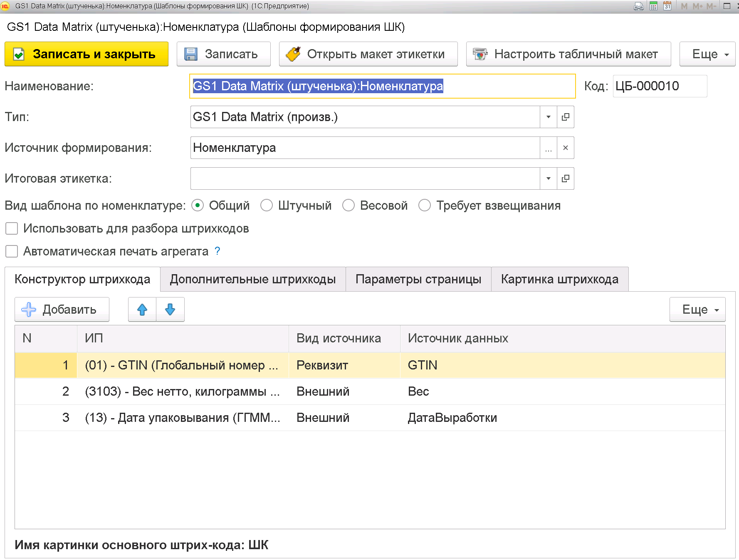The image size is (739, 560).
Task: Open the table Еще dropdown menu
Action: (697, 310)
